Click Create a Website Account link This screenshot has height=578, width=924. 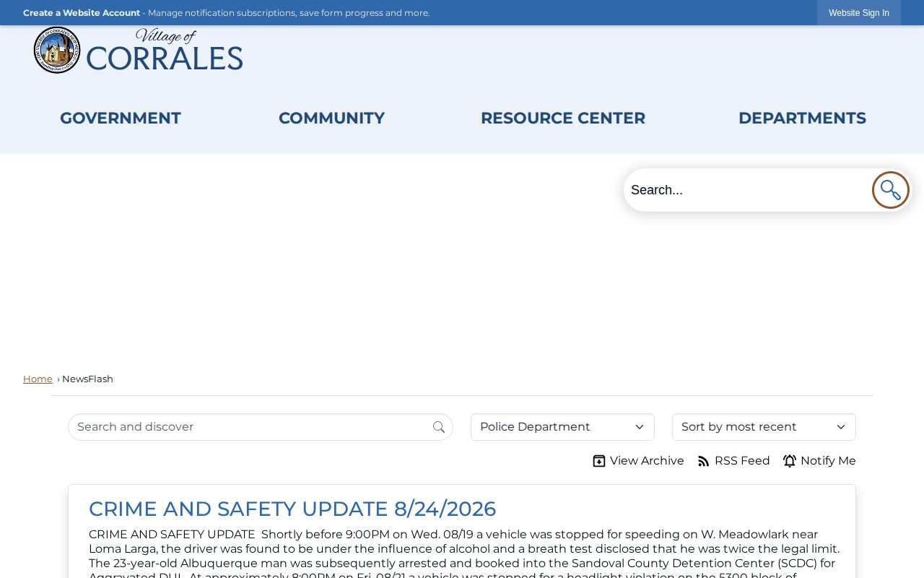[x=82, y=13]
